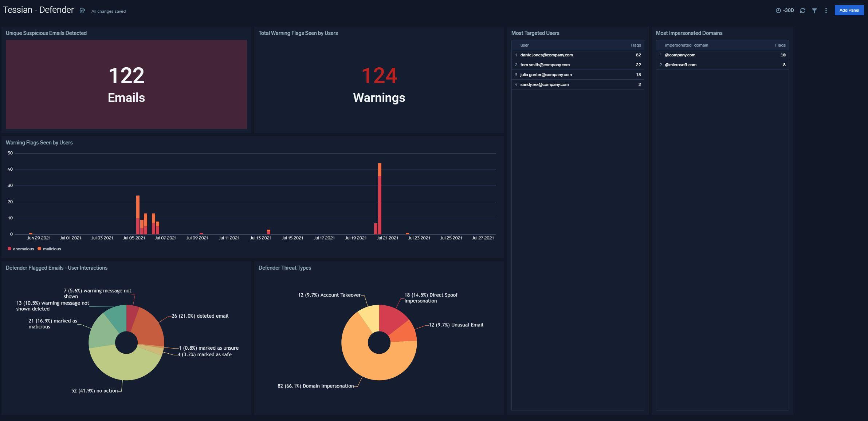Open the -30D time range selector
This screenshot has width=868, height=421.
[789, 11]
